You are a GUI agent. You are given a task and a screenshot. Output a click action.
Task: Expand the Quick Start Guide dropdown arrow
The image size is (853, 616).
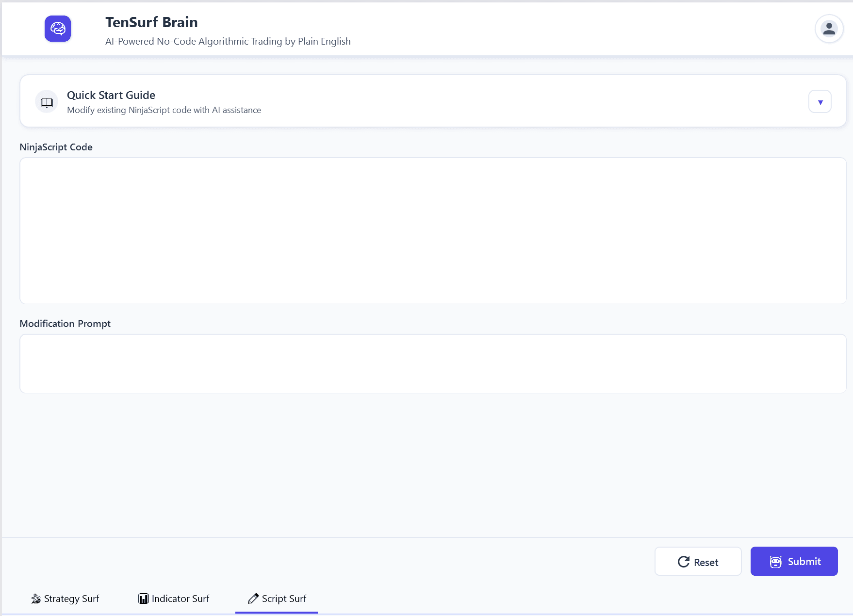(x=820, y=102)
